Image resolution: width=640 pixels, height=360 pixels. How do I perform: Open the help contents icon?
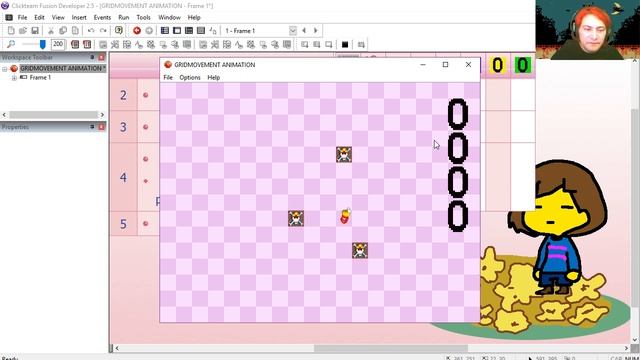[119, 31]
